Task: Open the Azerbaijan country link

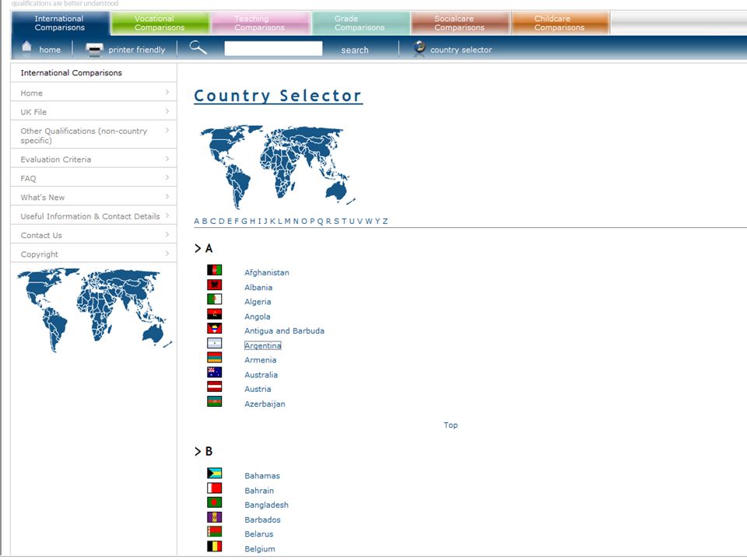Action: (x=265, y=404)
